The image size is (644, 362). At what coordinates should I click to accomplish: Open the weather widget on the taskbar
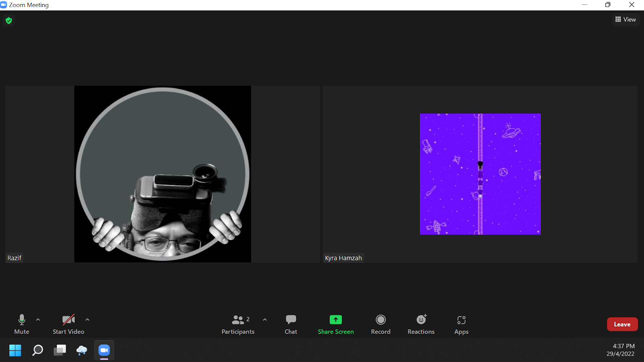click(82, 350)
